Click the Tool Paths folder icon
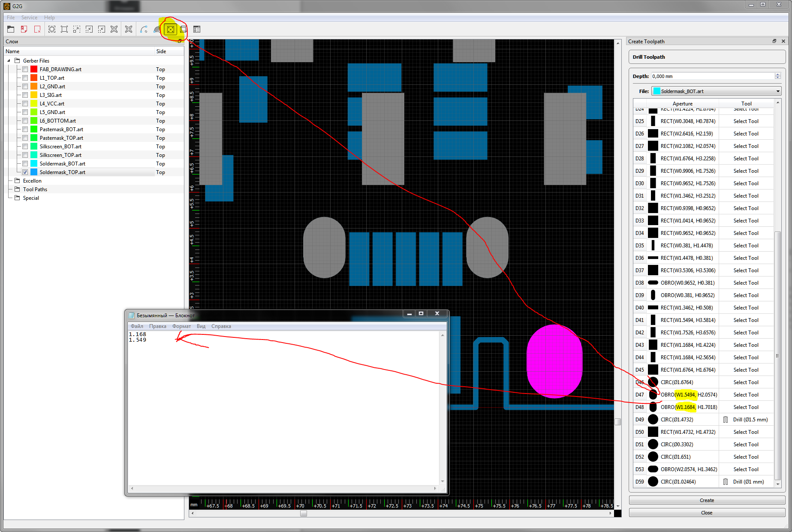This screenshot has height=532, width=792. 17,189
